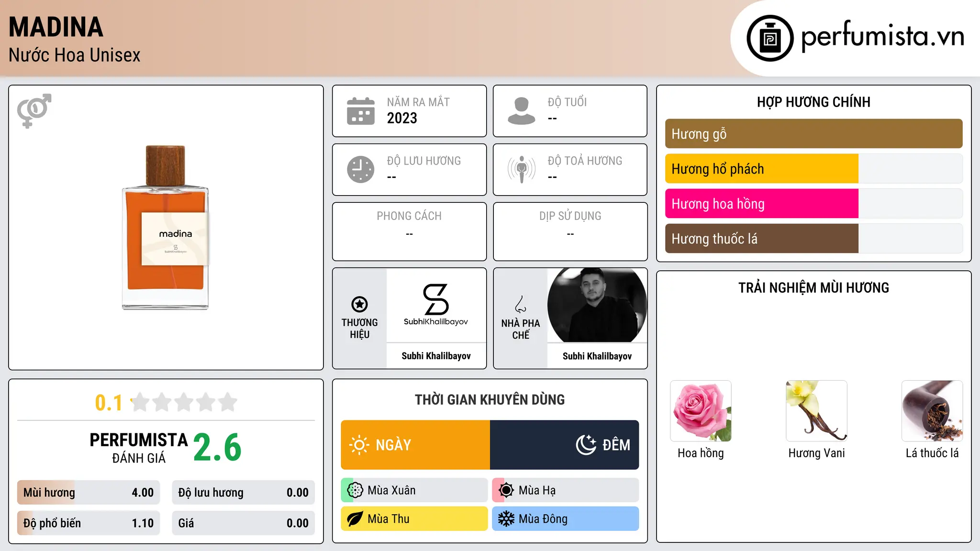Click the sun icon for Mùa Hạ

pos(506,490)
